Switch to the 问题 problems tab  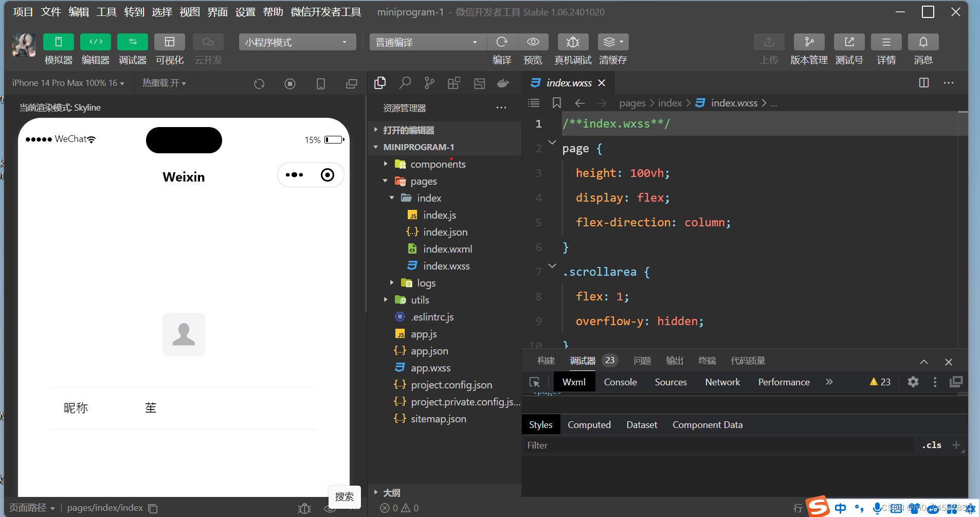coord(643,361)
